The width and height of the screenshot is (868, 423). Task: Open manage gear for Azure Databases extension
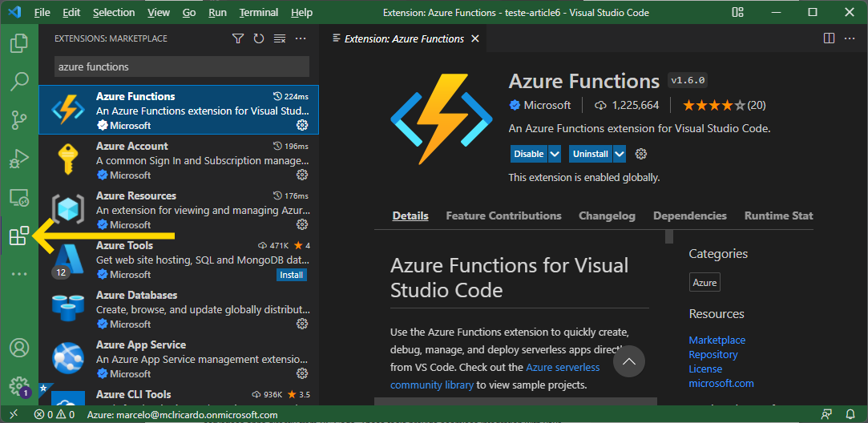point(301,324)
